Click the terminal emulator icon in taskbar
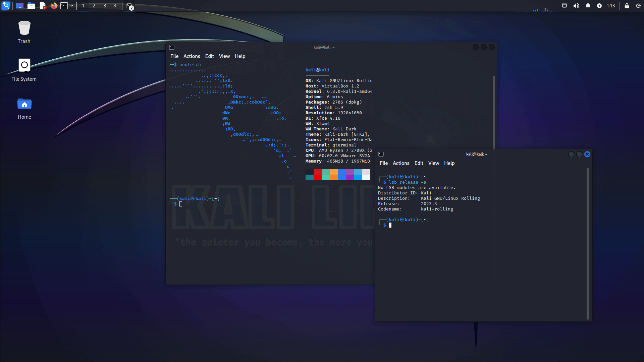The image size is (644, 362). click(x=65, y=5)
